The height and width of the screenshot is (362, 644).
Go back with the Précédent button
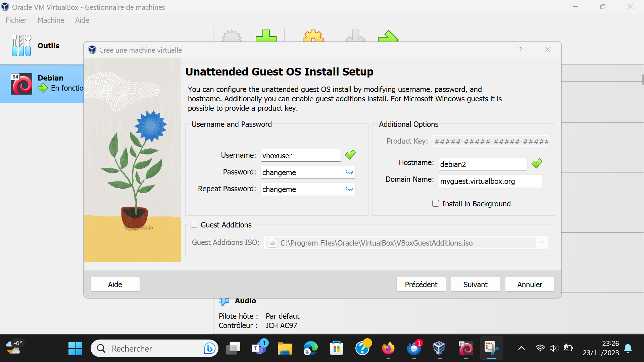421,284
